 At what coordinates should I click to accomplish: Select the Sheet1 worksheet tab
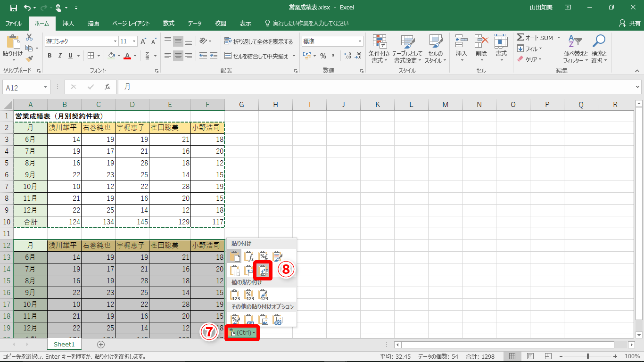coord(64,345)
